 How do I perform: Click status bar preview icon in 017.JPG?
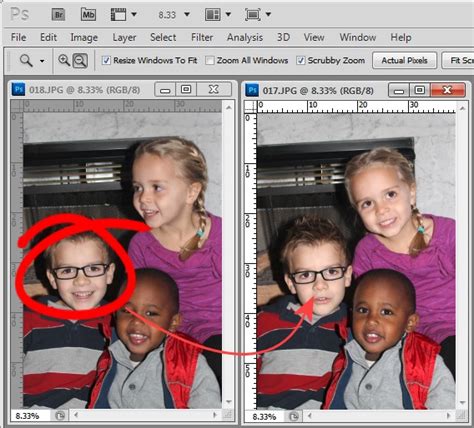point(294,417)
